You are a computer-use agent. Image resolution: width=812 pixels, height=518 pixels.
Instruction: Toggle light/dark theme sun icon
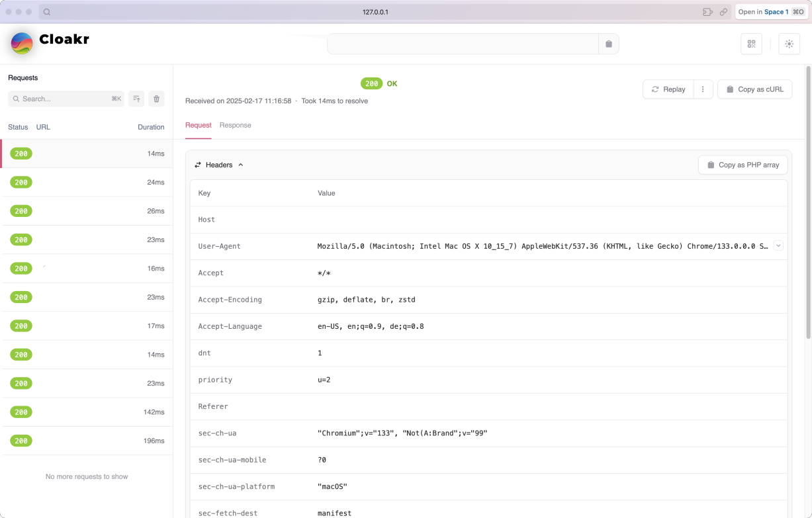click(x=789, y=44)
